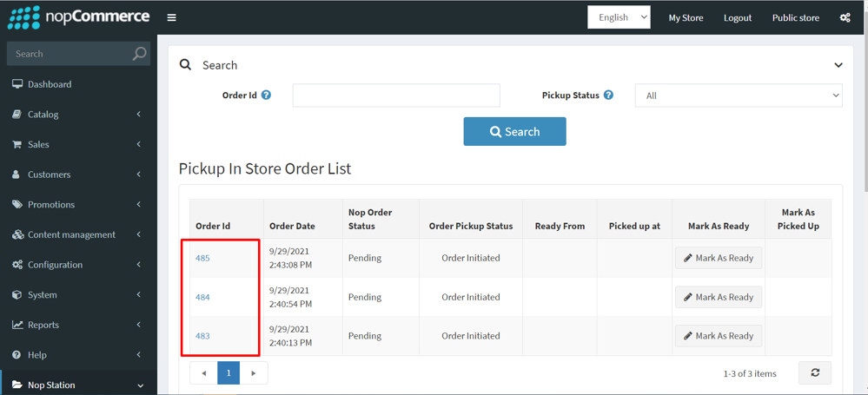The height and width of the screenshot is (395, 868).
Task: Open the Nop Station menu item
Action: (78, 385)
